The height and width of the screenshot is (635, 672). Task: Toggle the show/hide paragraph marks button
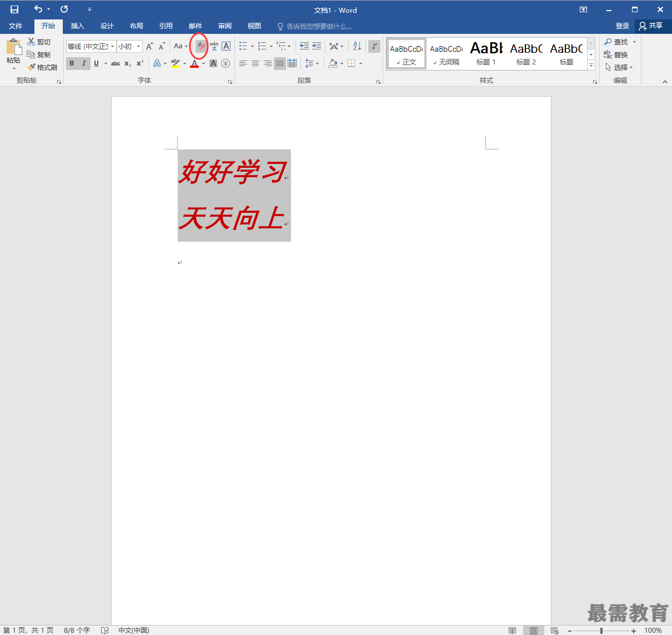(x=374, y=47)
